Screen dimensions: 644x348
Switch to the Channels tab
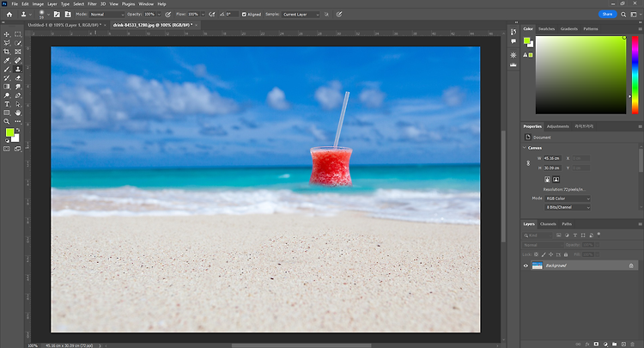click(x=548, y=224)
